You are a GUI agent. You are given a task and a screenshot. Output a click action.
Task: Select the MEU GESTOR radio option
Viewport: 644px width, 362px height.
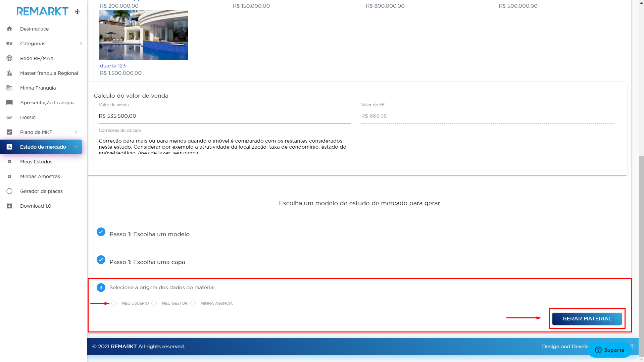click(154, 303)
